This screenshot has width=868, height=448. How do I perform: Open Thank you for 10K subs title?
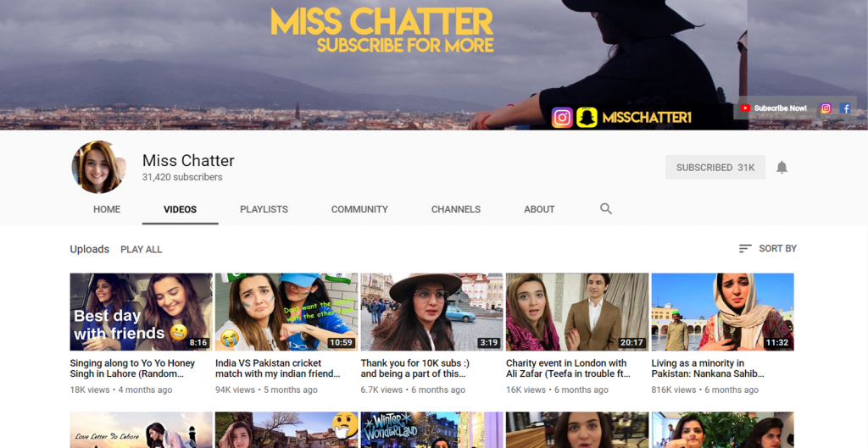pos(415,368)
